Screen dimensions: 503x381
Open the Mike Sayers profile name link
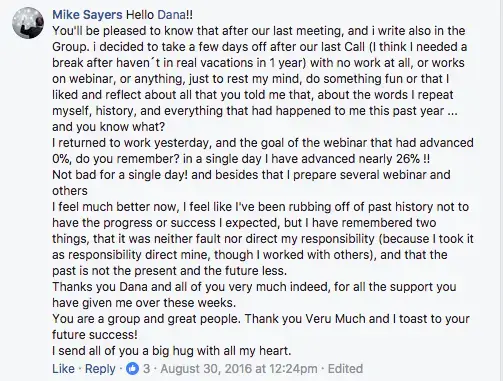tap(87, 15)
